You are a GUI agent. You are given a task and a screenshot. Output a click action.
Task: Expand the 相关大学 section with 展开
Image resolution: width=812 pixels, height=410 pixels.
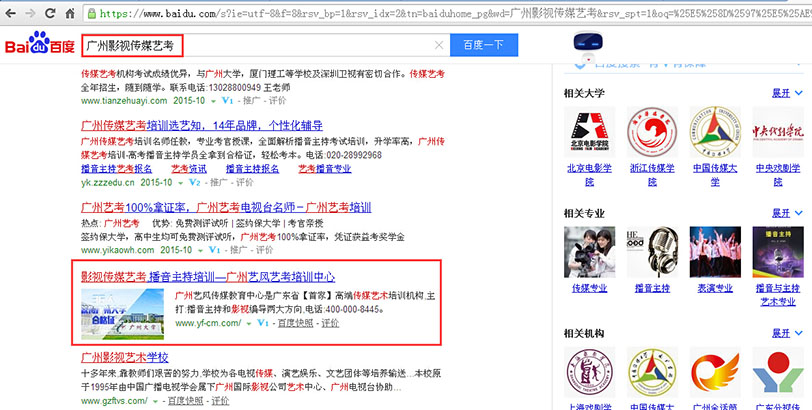(x=787, y=93)
